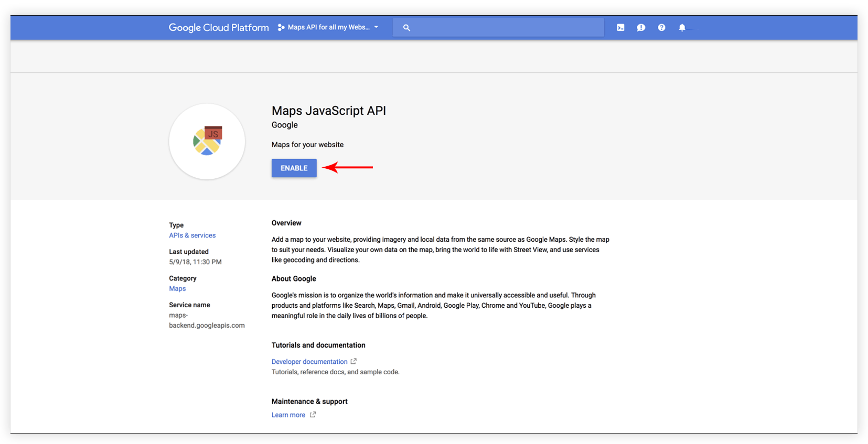Click the Google vendor name under title
868x444 pixels.
pos(284,125)
